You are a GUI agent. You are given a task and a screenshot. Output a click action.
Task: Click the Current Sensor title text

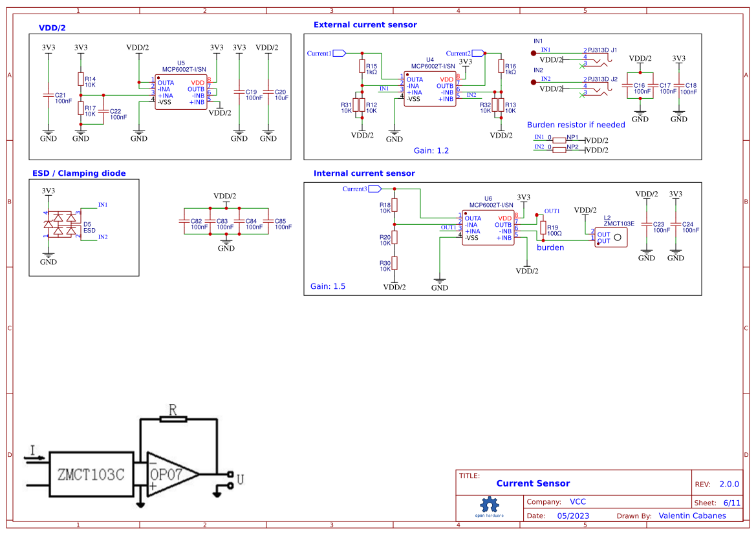pos(533,483)
